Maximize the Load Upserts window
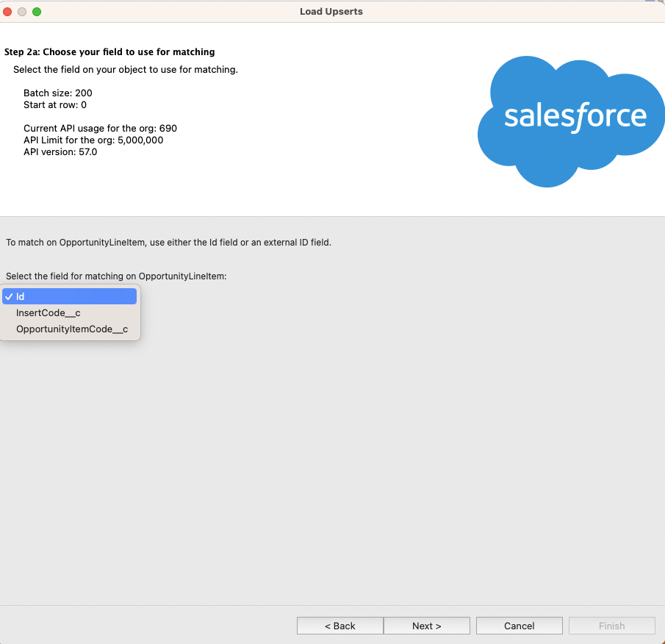This screenshot has width=665, height=644. [x=37, y=12]
